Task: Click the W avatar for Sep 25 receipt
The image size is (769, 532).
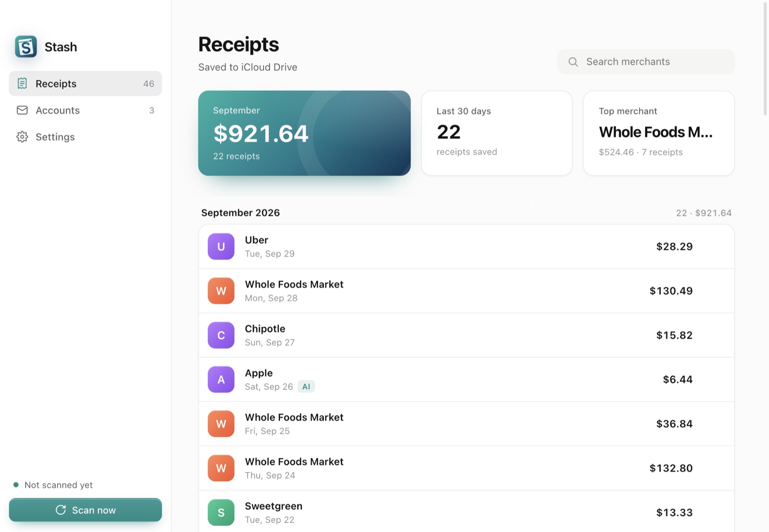Action: 221,424
